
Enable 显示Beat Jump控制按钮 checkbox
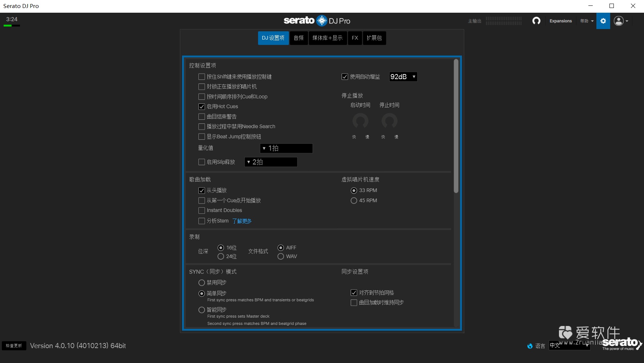202,136
